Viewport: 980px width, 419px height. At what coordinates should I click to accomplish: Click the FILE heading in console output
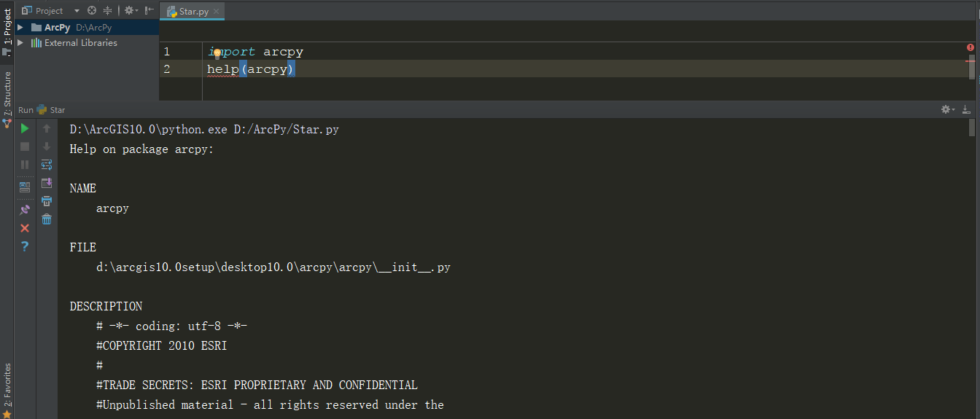click(83, 248)
